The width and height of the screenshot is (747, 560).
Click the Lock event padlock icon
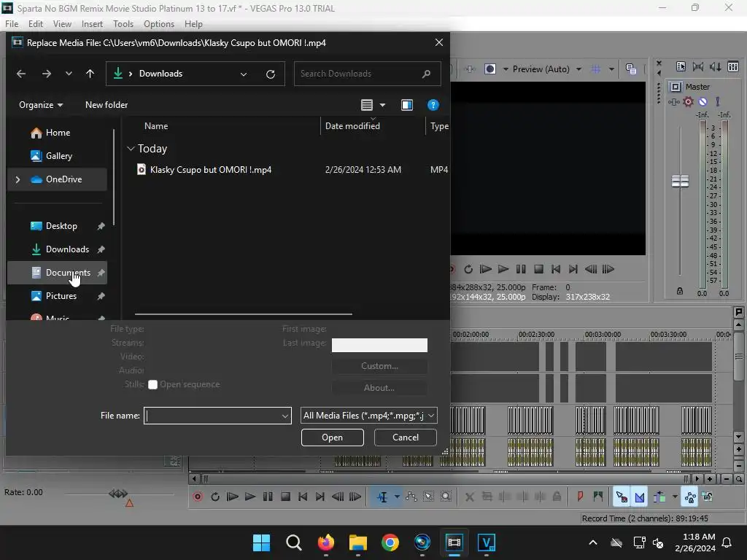[x=557, y=497]
